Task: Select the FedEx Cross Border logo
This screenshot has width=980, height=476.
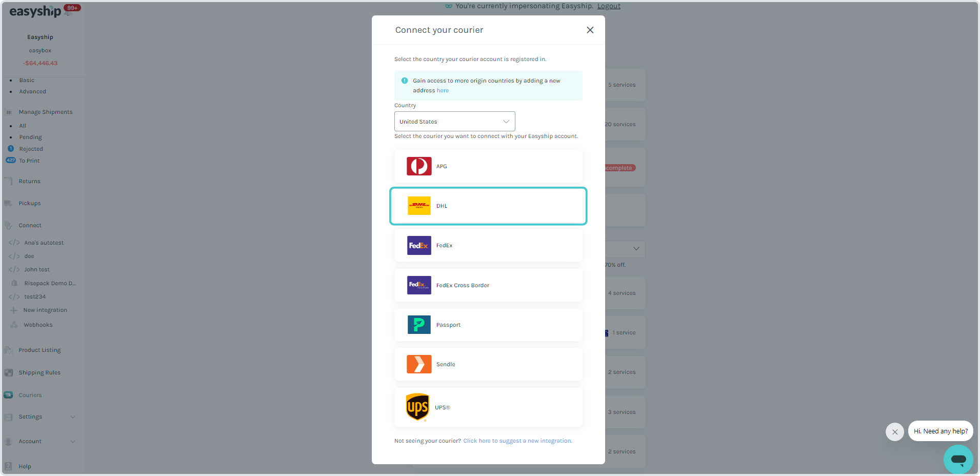Action: click(x=419, y=285)
